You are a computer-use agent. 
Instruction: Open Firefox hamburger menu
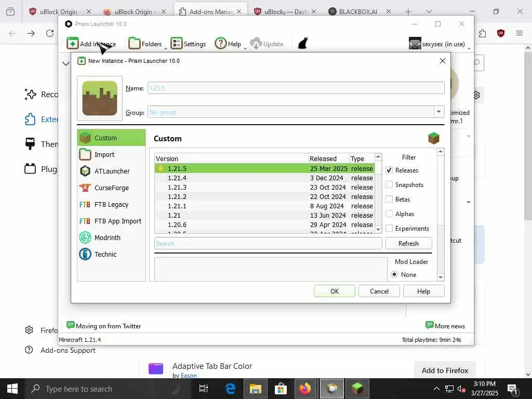point(520,33)
